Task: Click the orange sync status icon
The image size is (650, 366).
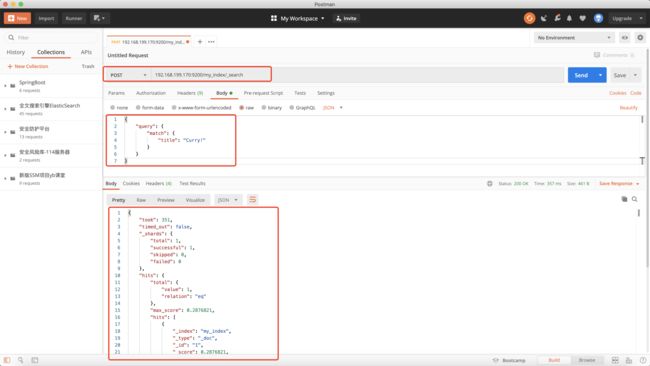Action: (x=529, y=18)
